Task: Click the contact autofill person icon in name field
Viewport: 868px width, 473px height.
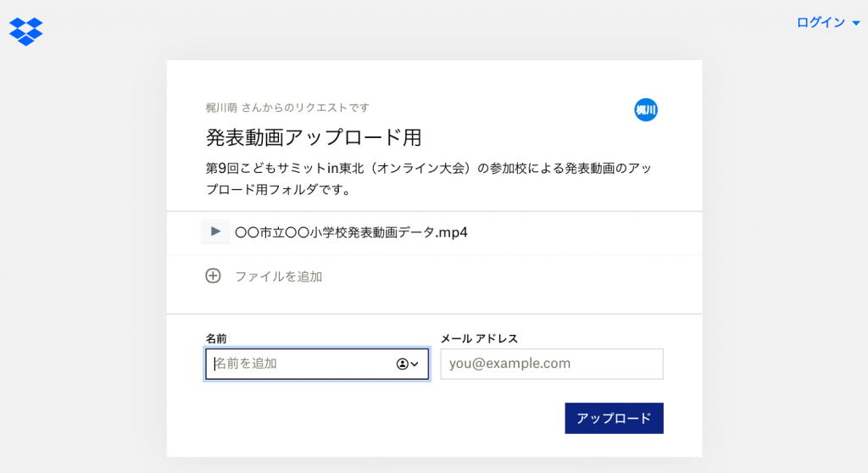Action: pos(403,364)
